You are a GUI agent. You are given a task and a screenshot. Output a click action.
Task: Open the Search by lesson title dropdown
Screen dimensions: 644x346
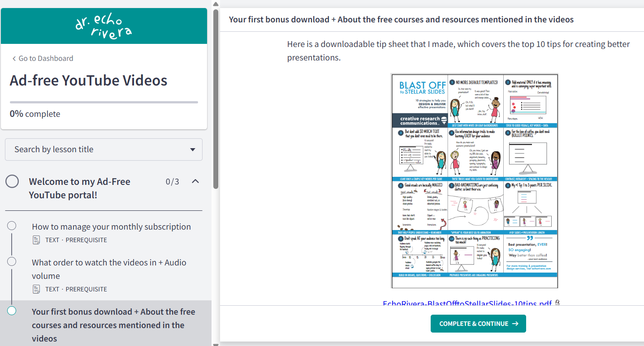pos(104,150)
